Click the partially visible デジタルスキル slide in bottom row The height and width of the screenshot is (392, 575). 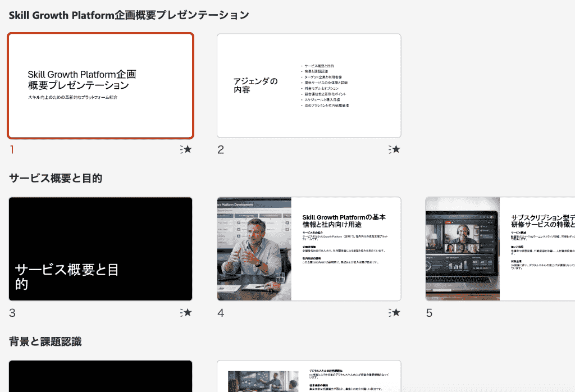(x=309, y=376)
